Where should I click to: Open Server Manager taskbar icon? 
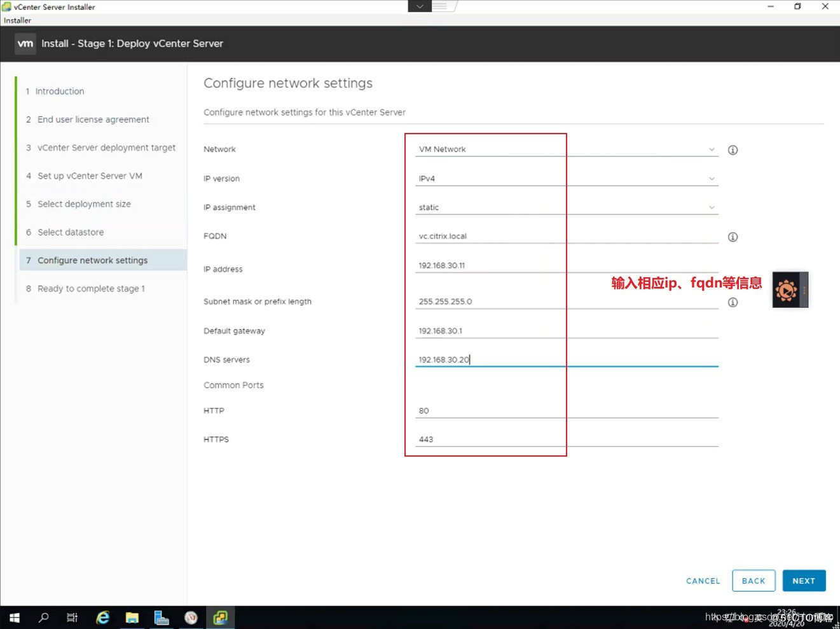pos(162,618)
